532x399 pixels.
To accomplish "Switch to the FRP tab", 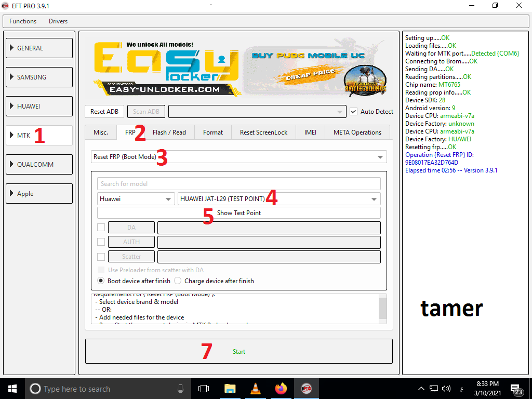I will [130, 132].
